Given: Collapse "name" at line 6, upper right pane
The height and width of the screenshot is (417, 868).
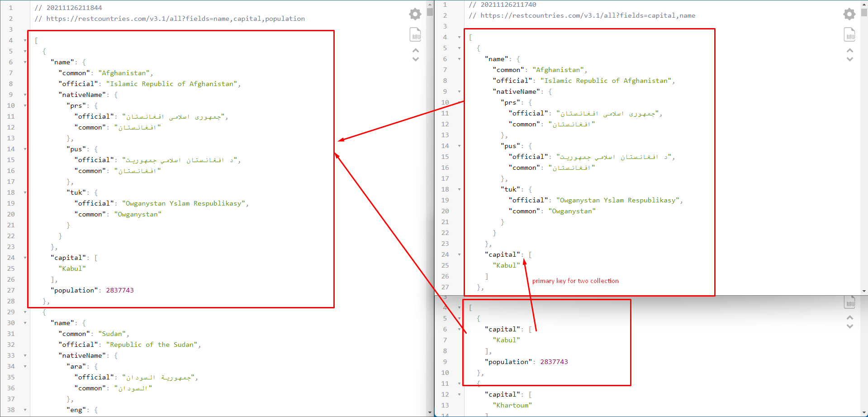Looking at the screenshot, I should click(459, 59).
